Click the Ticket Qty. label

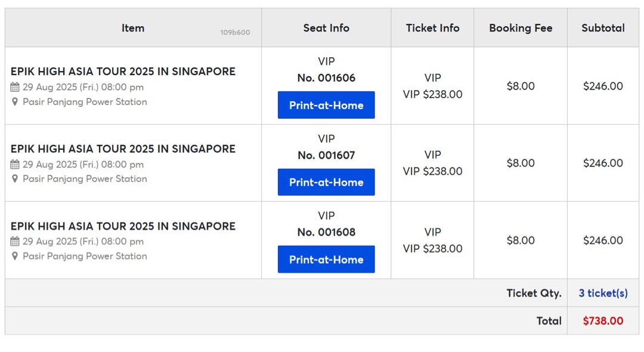tap(534, 293)
